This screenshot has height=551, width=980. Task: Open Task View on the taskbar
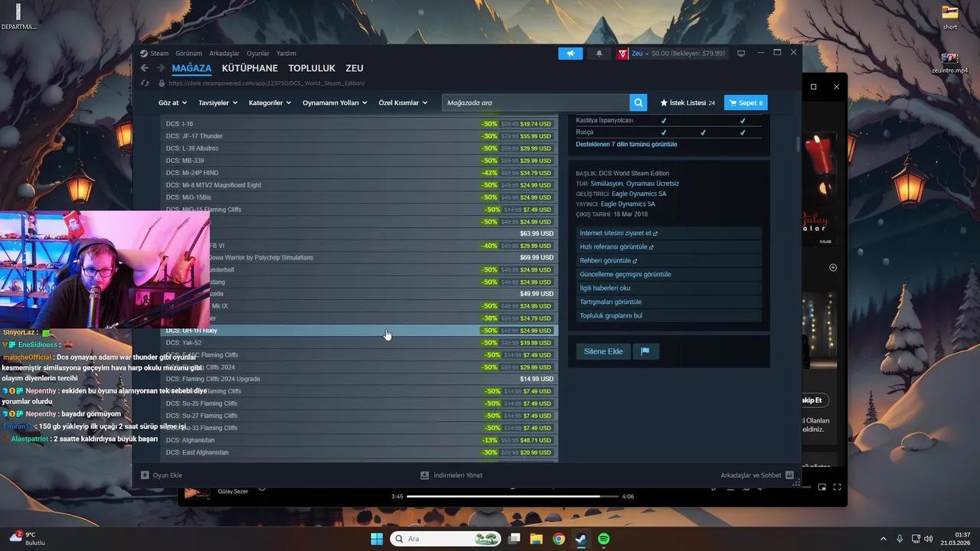514,539
